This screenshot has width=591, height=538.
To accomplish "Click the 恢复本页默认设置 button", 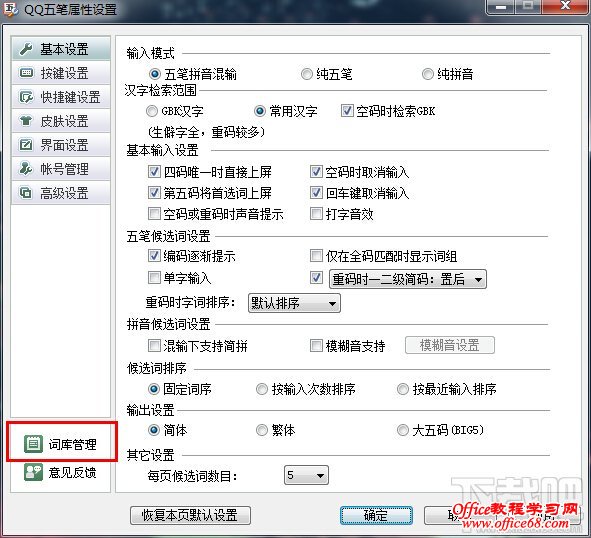I will tap(190, 515).
